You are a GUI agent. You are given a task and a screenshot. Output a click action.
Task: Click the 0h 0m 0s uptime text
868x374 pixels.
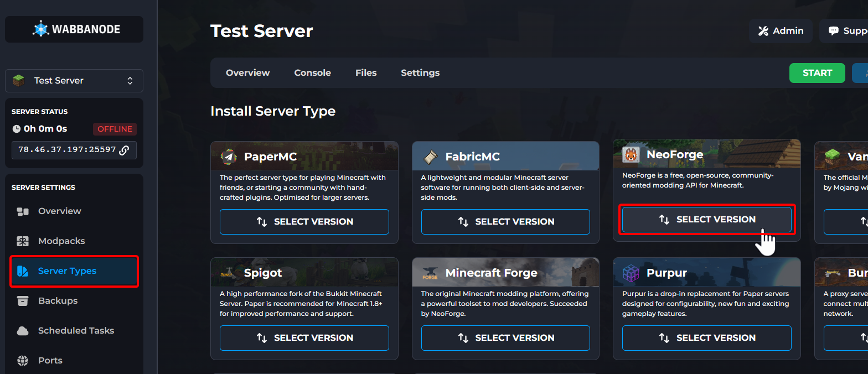[x=45, y=129]
